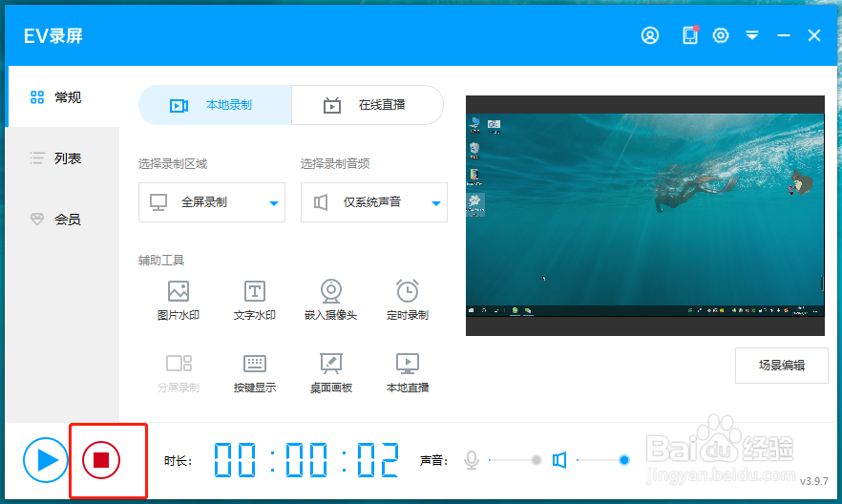Click the 选择录制音频 label
This screenshot has height=504, width=842.
(x=334, y=164)
